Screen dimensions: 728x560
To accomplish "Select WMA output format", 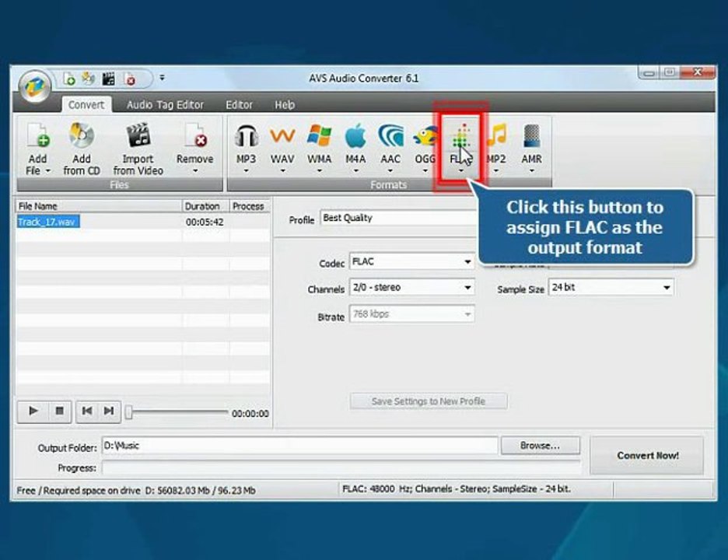I will pyautogui.click(x=320, y=149).
